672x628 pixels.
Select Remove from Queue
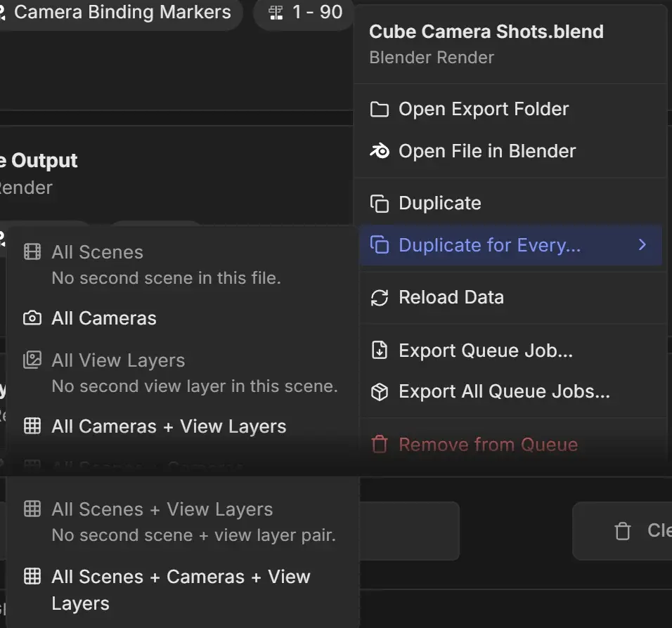(x=511, y=445)
